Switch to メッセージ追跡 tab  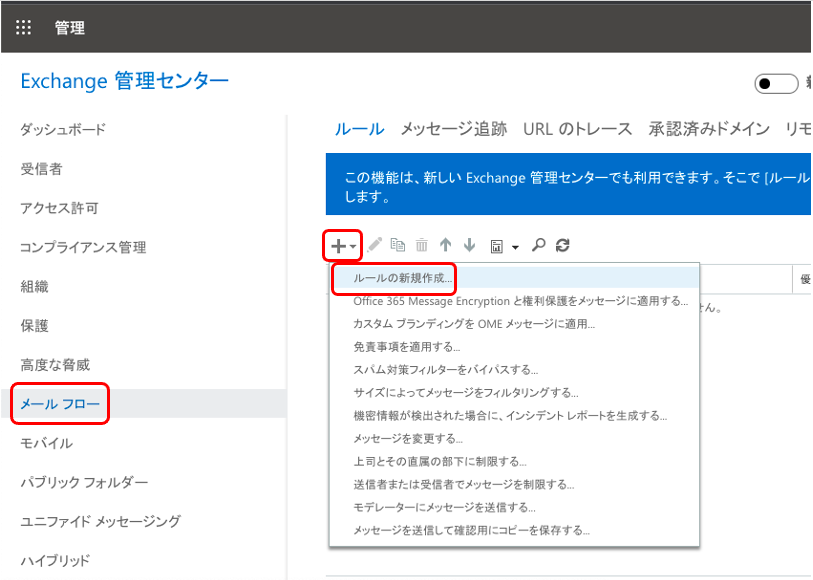[454, 129]
